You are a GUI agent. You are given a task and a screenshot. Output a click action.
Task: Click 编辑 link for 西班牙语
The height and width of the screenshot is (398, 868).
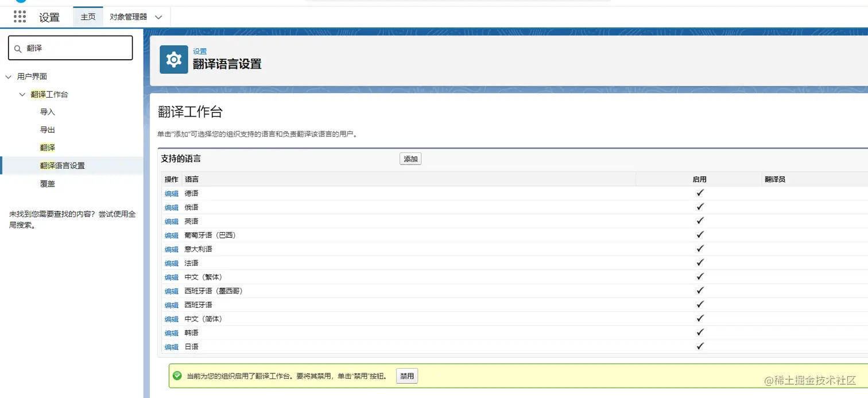tap(172, 305)
